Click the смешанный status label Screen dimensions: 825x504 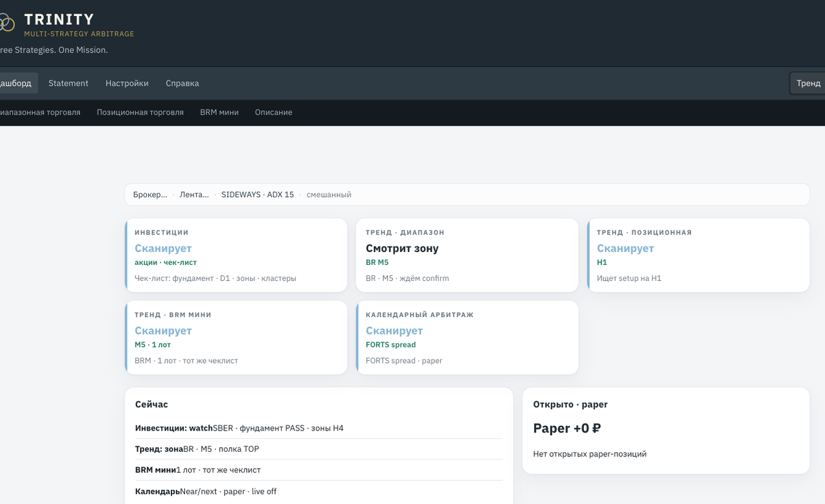point(329,195)
